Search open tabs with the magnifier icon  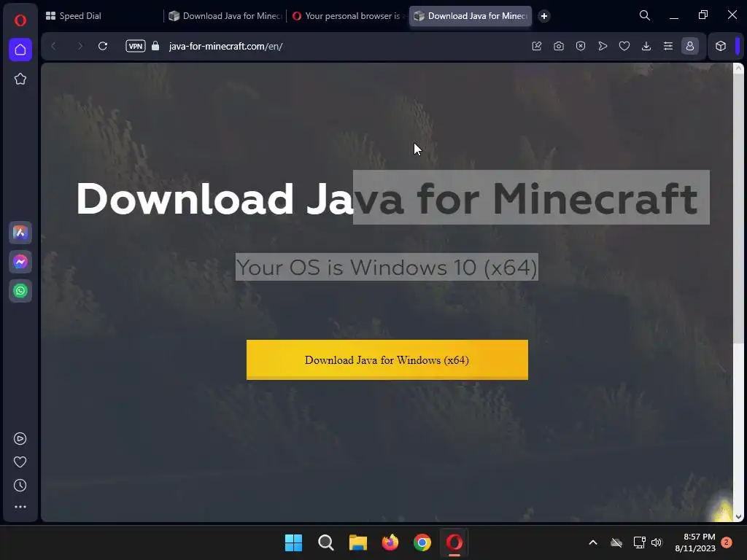[x=645, y=16]
